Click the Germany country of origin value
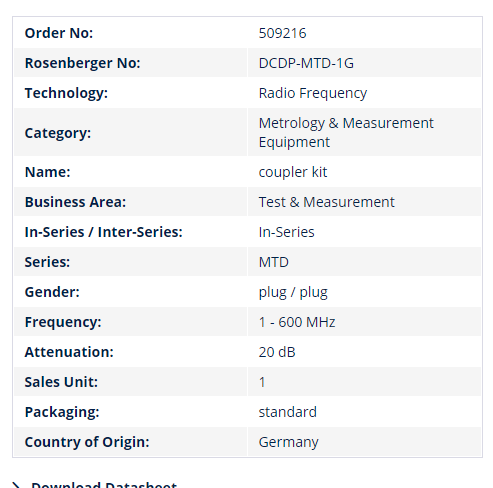 [288, 443]
